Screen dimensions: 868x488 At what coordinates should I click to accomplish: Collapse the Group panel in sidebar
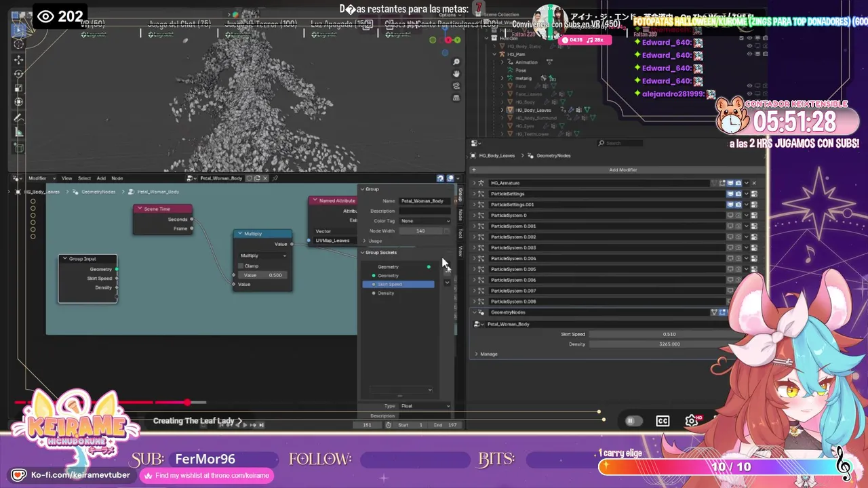[x=363, y=189]
